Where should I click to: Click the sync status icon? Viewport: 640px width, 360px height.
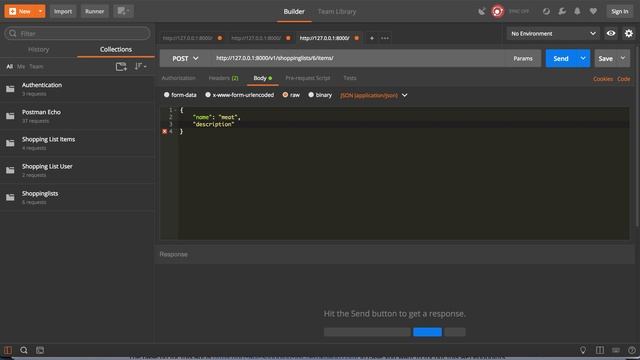point(546,11)
